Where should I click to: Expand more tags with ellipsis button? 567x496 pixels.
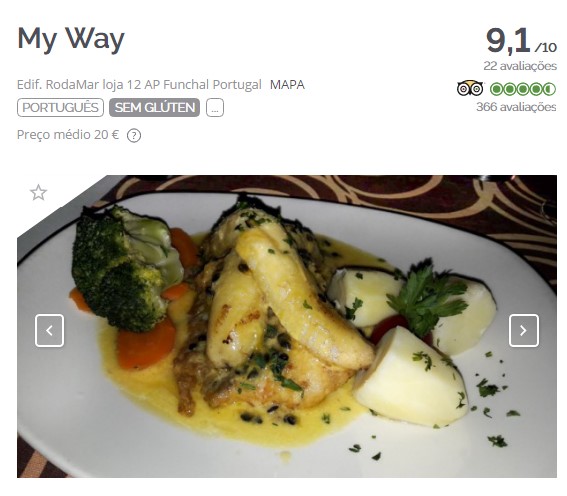(x=215, y=107)
